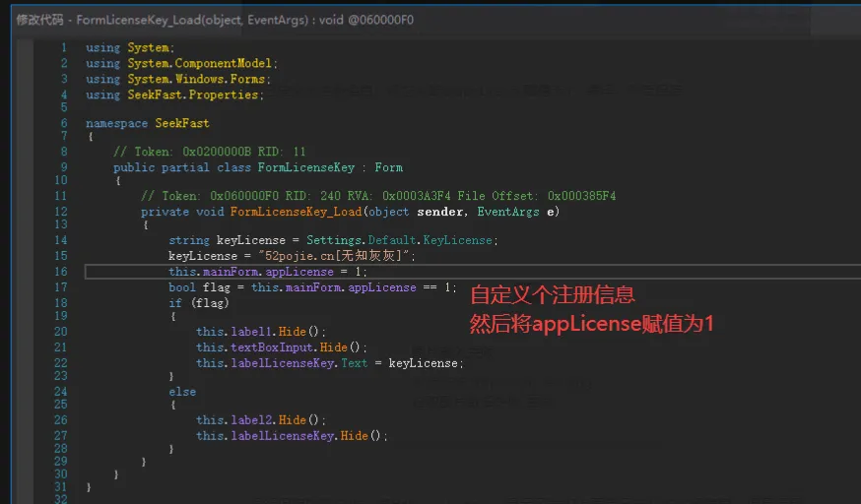Click 'this.label1.Hide();' line
The height and width of the screenshot is (504, 861).
click(x=261, y=332)
